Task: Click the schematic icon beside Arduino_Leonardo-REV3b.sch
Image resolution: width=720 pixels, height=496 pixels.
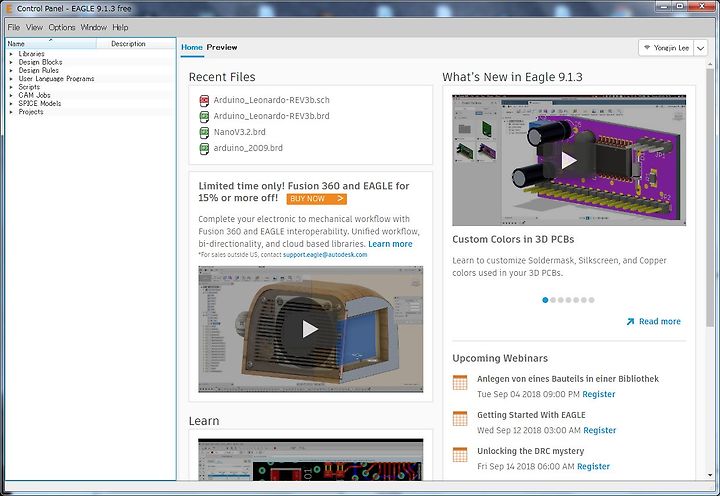Action: click(204, 101)
